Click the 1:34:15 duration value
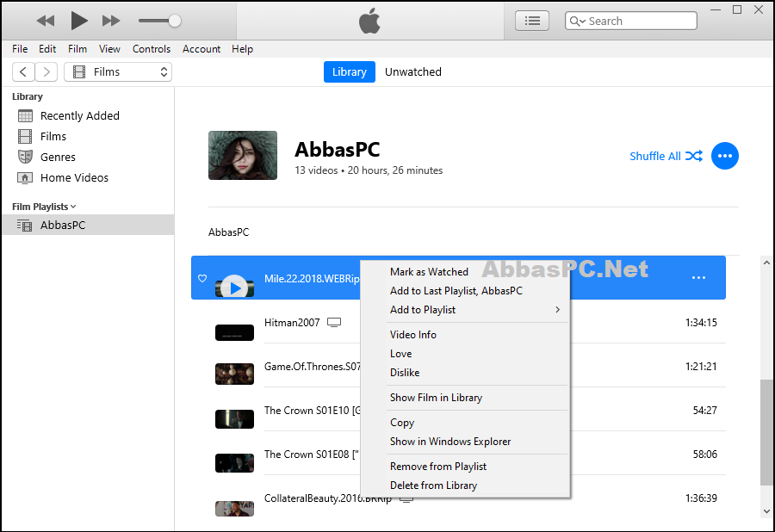The height and width of the screenshot is (532, 775). (701, 323)
